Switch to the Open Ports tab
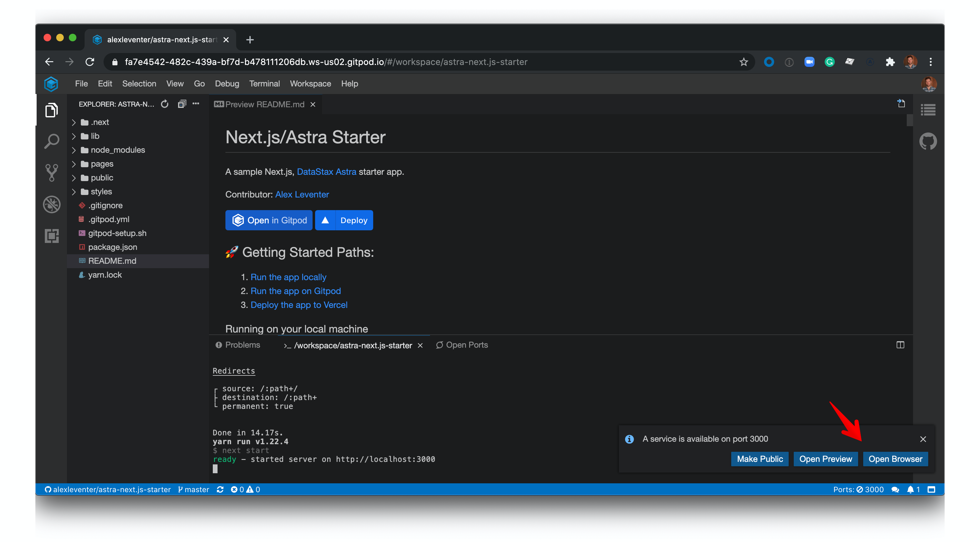The height and width of the screenshot is (542, 980). coord(462,345)
